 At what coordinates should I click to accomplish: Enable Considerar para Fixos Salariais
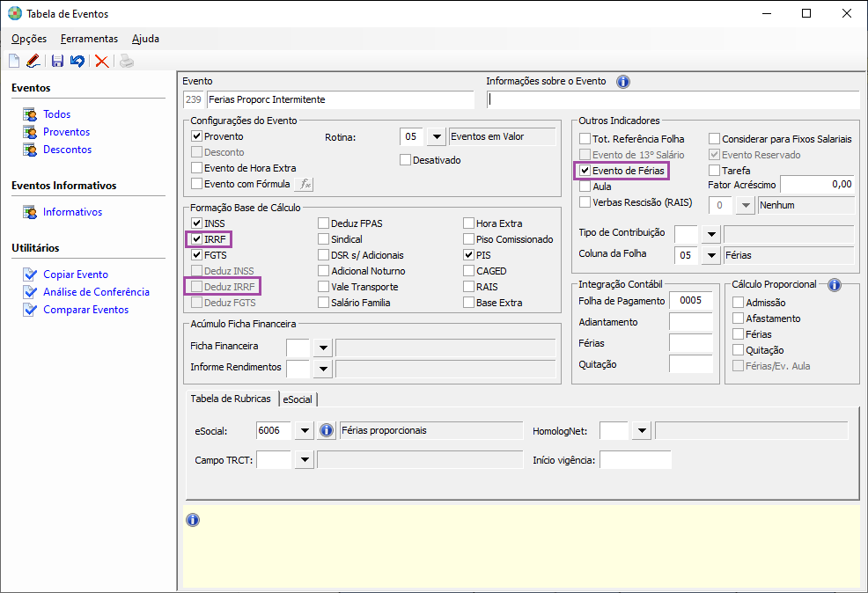pos(715,138)
